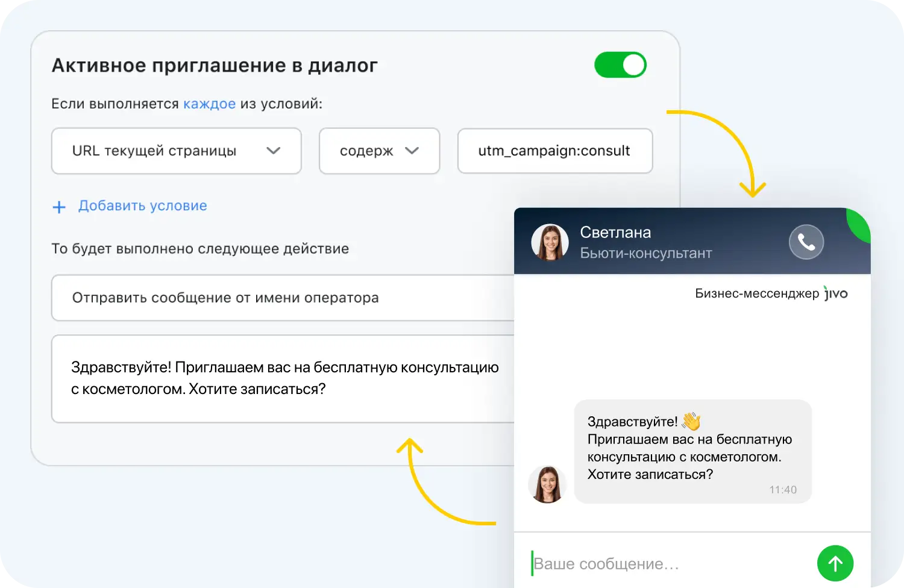Image resolution: width=904 pixels, height=588 pixels.
Task: Click the plus icon beside 'Добавить условие'
Action: point(59,207)
